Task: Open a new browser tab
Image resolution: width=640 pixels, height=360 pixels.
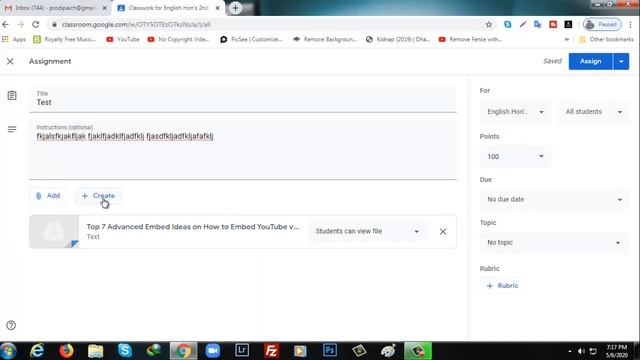Action: click(x=236, y=8)
